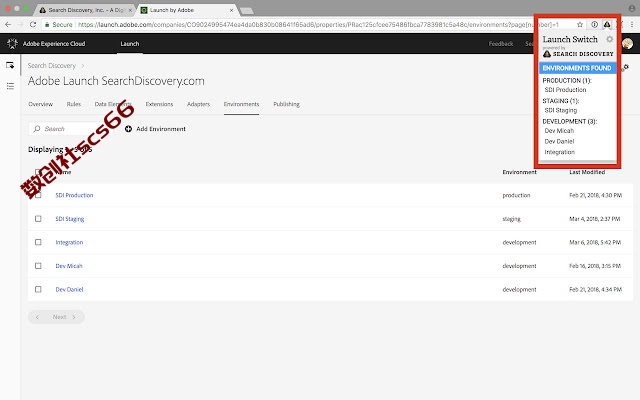This screenshot has height=400, width=640.
Task: Open the properties panel icon in sidebar
Action: [10, 65]
